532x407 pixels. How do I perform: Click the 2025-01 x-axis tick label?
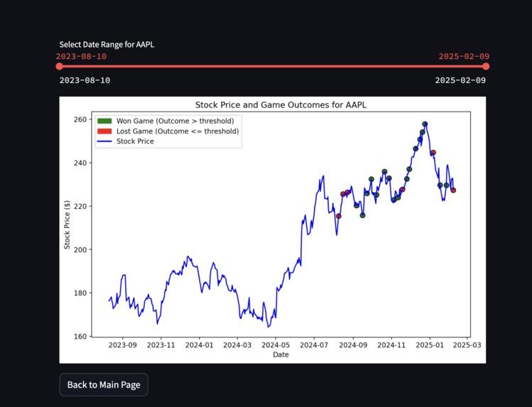tap(430, 345)
